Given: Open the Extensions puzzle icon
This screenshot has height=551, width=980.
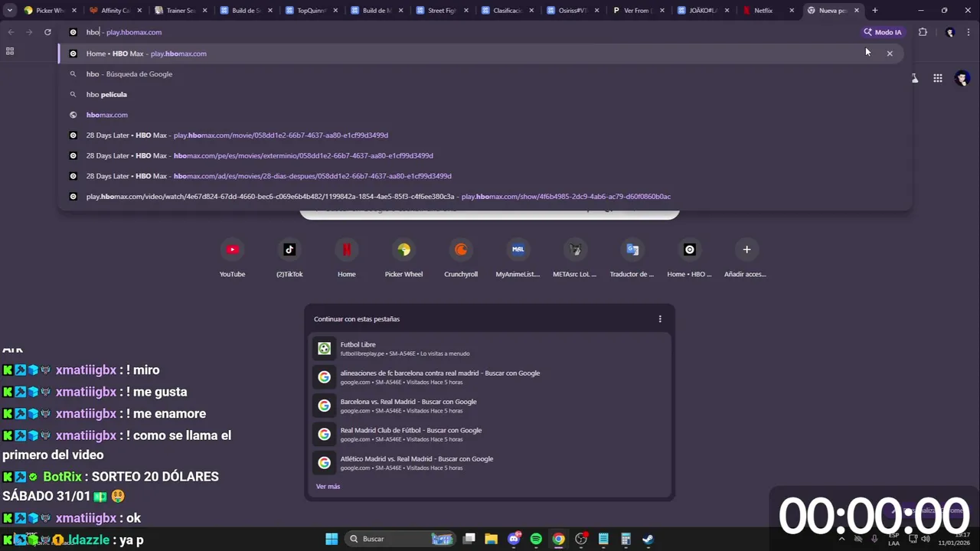Looking at the screenshot, I should [923, 32].
